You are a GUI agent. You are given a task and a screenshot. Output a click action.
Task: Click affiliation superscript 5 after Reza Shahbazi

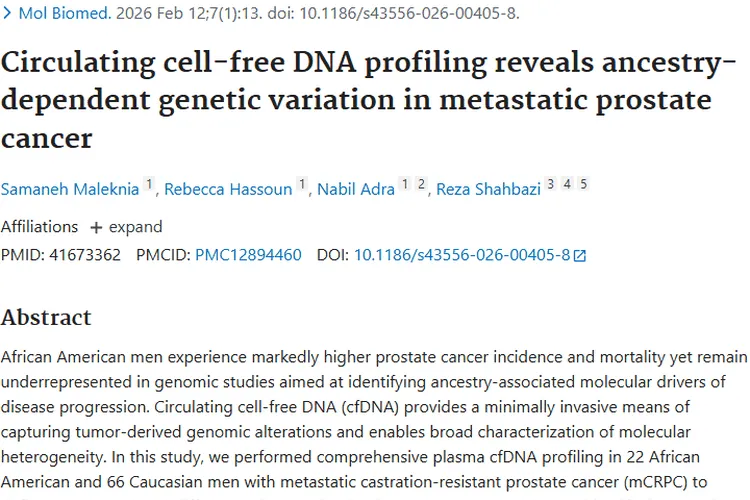583,184
